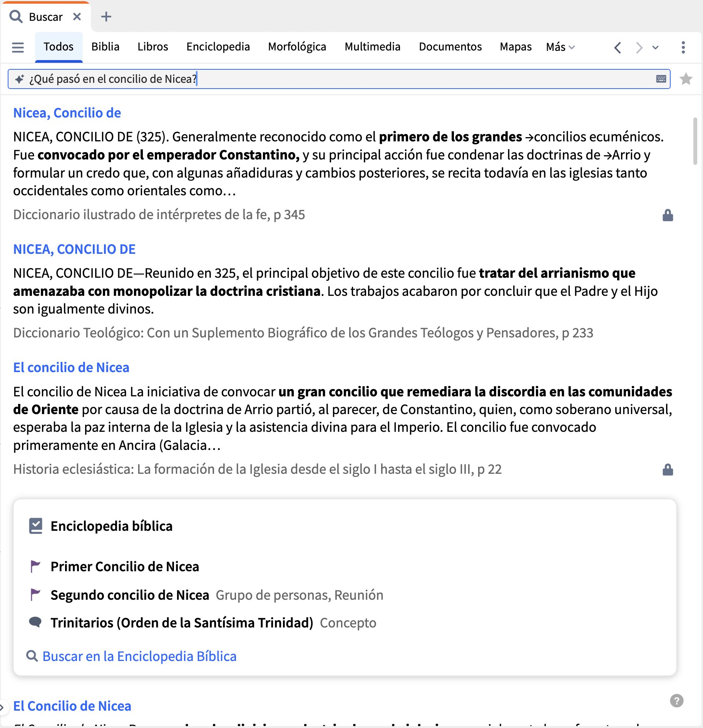Click Buscar en la Enciclopedia Bíblica link
Screen dimensions: 703x728
(x=139, y=656)
